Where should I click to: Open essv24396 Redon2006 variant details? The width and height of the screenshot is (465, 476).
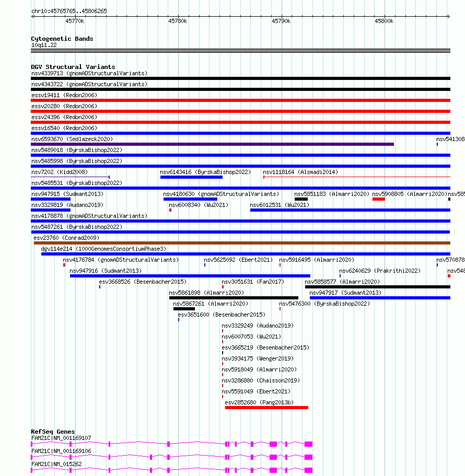click(64, 117)
